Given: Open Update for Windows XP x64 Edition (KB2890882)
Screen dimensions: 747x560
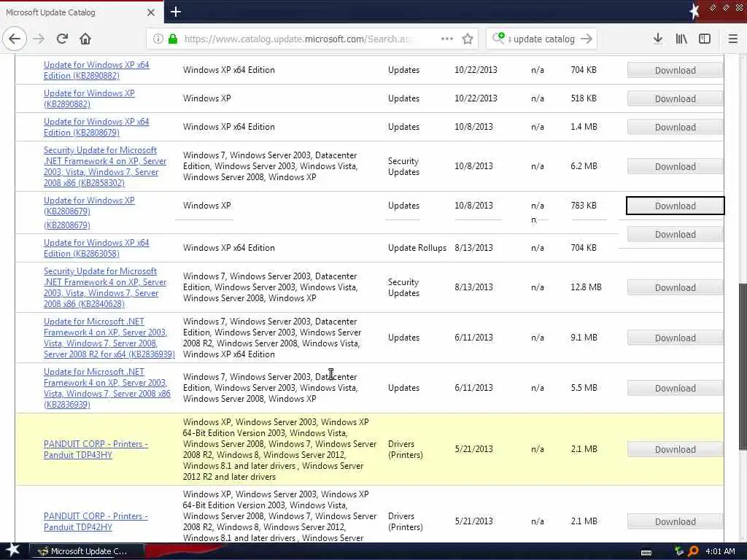Looking at the screenshot, I should (x=96, y=70).
